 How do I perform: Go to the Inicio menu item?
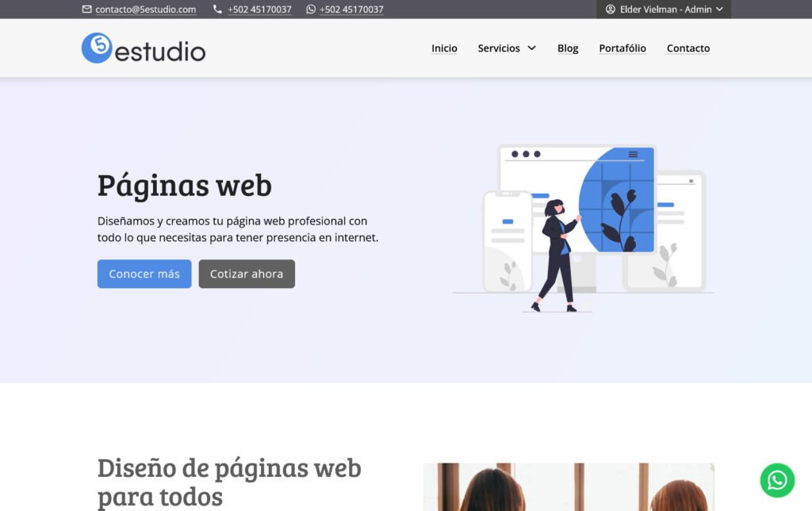tap(444, 48)
